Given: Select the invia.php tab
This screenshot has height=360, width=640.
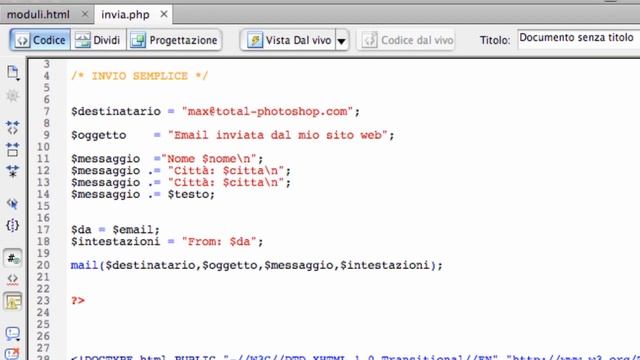Looking at the screenshot, I should [125, 15].
